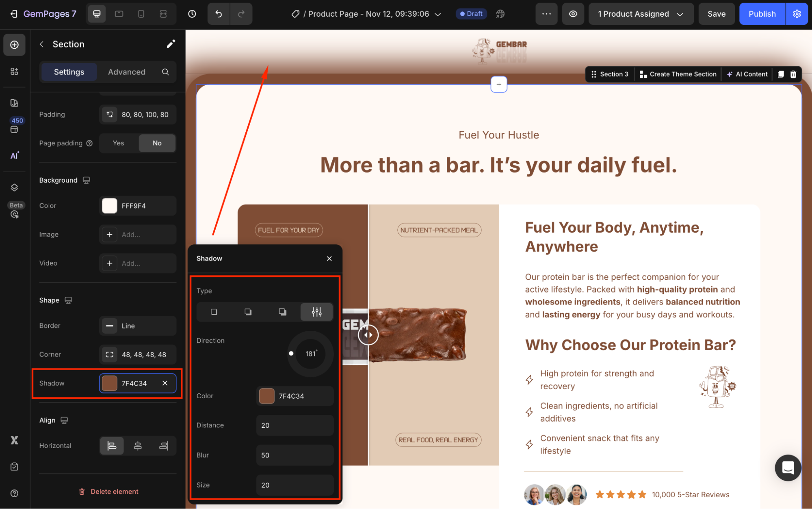Switch to the Advanced tab
This screenshot has width=812, height=509.
pyautogui.click(x=126, y=72)
